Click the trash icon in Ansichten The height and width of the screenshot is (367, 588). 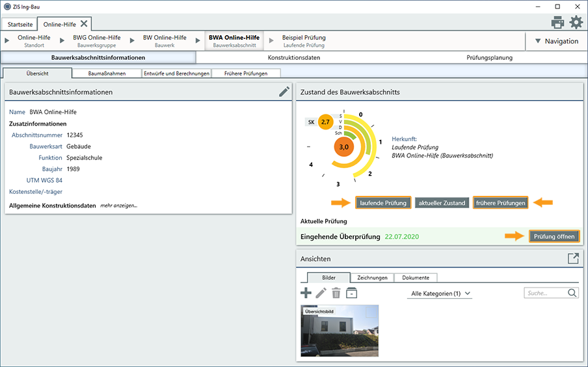[336, 293]
